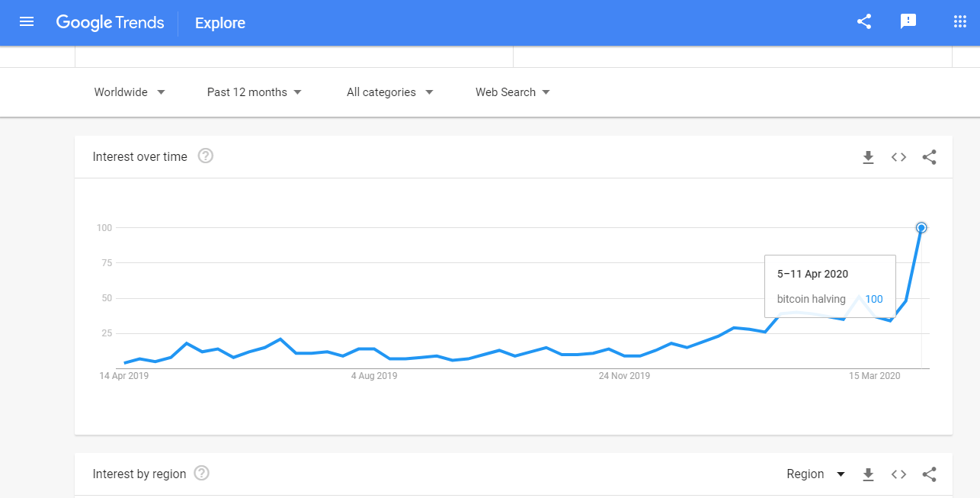Download Interest over time CSV
This screenshot has height=498, width=980.
[x=868, y=157]
